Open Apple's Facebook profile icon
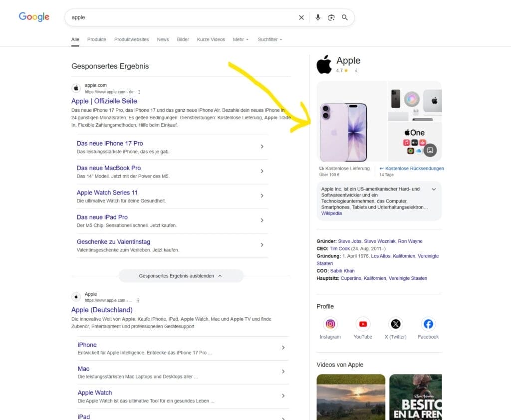 click(428, 324)
